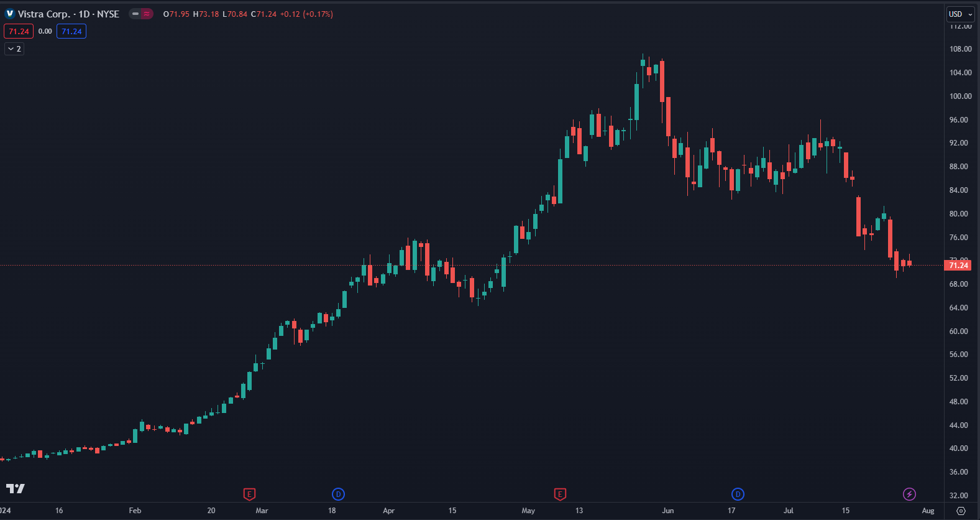Click the close value C71.24
The image size is (980, 520).
[x=263, y=14]
